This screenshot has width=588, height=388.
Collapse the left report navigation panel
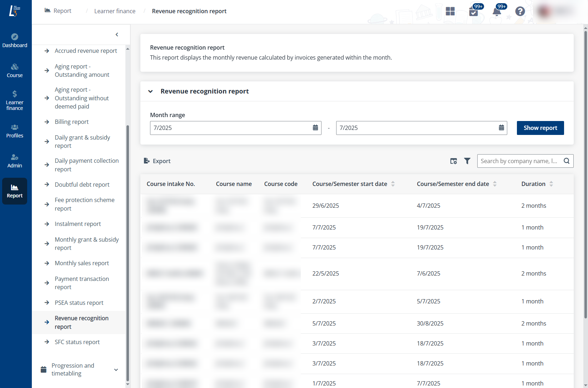[x=117, y=34]
